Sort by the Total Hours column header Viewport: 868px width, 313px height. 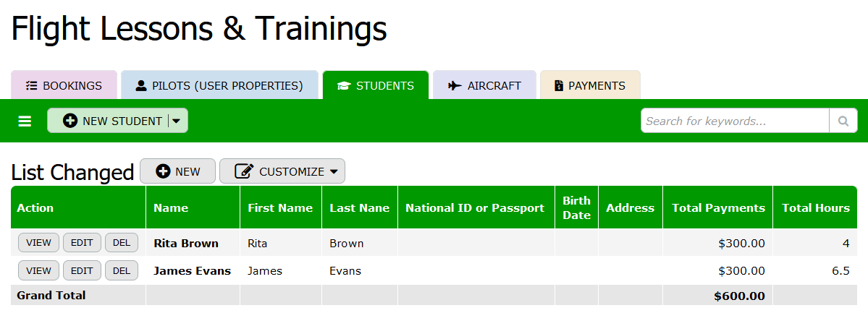click(x=815, y=207)
